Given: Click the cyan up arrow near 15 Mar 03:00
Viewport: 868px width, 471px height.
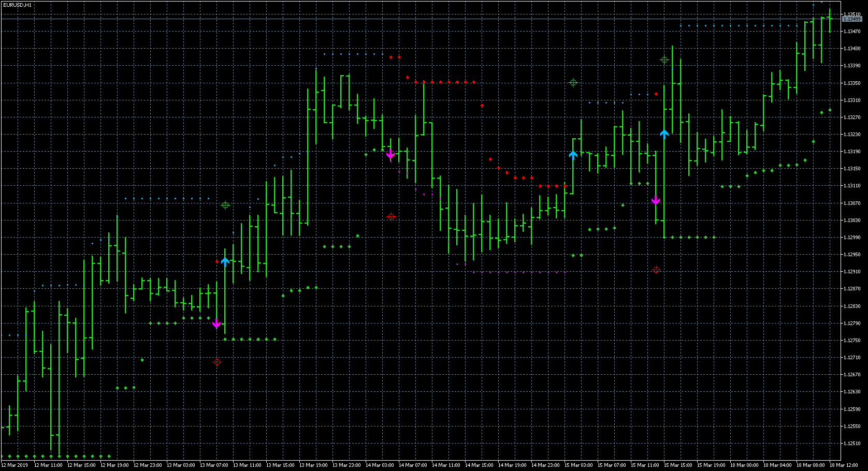Looking at the screenshot, I should pos(573,154).
